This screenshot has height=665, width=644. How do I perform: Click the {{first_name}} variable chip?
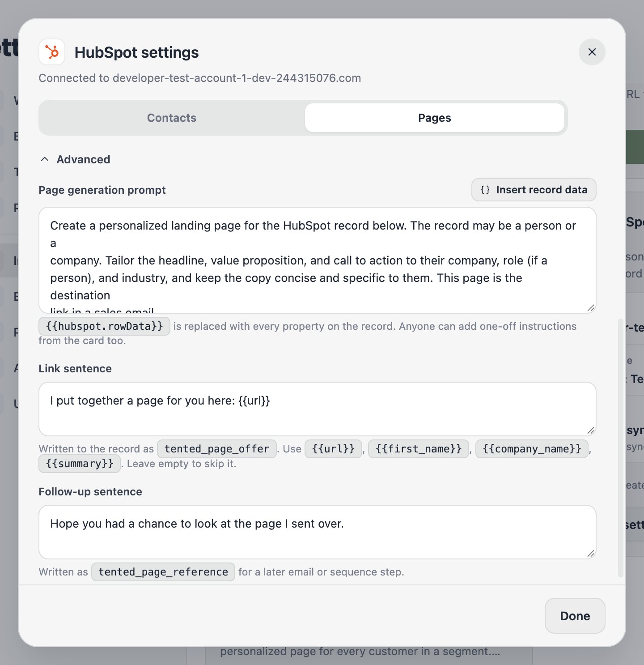[x=418, y=449]
